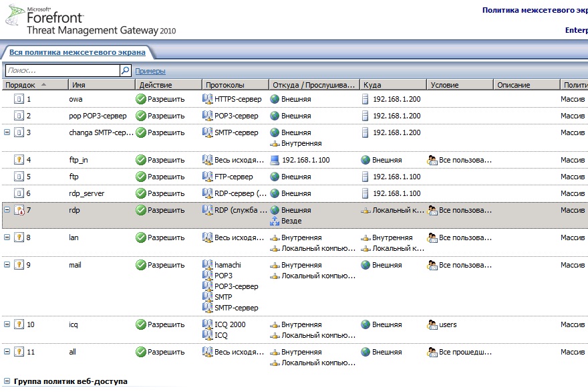Collapse rule 3 changa SMTP row
This screenshot has width=588, height=392.
[7, 132]
